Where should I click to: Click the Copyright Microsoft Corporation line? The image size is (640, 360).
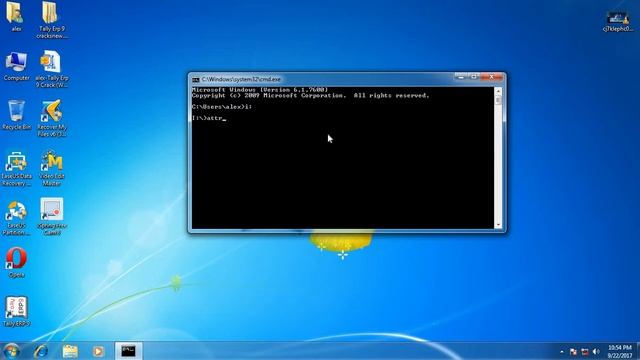[x=311, y=96]
